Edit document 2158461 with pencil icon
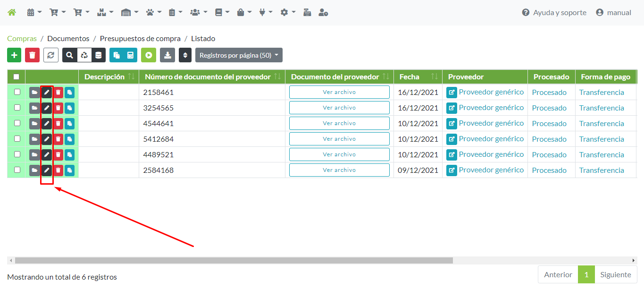Viewport: 644px width, 298px height. click(x=46, y=93)
